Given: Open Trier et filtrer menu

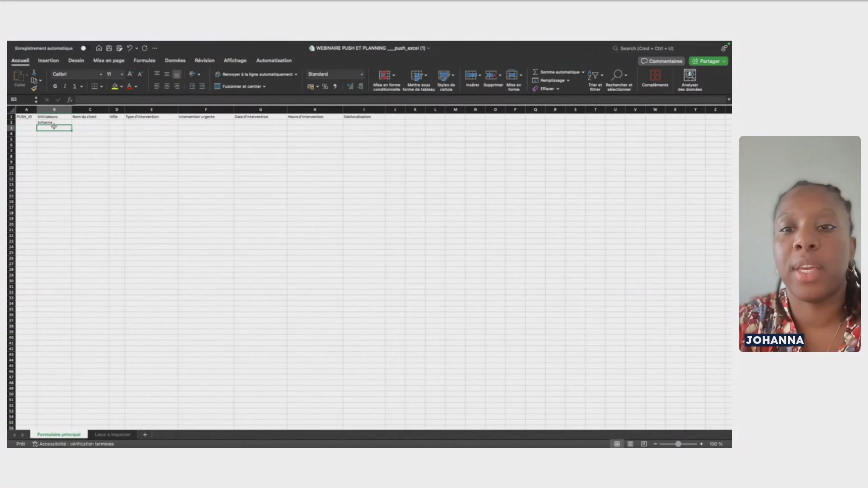Looking at the screenshot, I should click(x=595, y=81).
